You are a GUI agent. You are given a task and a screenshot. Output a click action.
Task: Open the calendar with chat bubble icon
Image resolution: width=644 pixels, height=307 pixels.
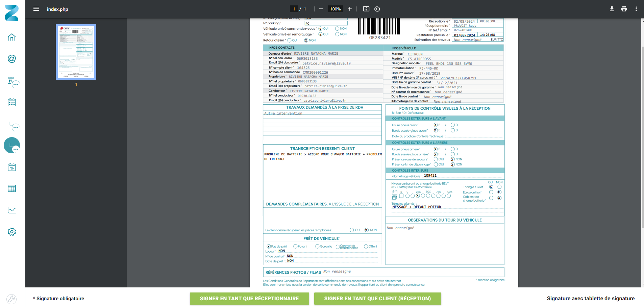tap(13, 82)
